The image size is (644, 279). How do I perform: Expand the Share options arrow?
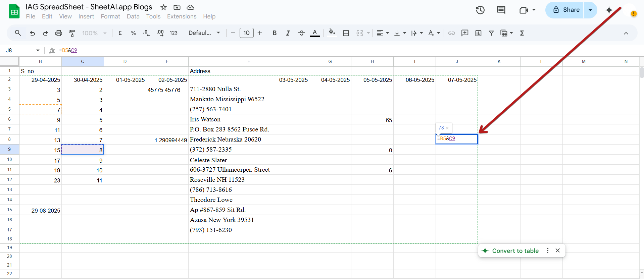(x=590, y=10)
